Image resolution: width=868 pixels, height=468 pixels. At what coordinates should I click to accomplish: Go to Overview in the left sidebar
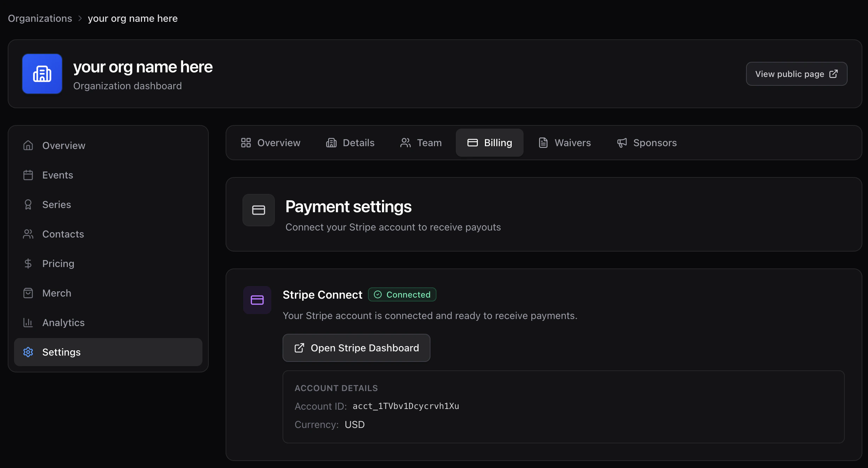(108, 145)
